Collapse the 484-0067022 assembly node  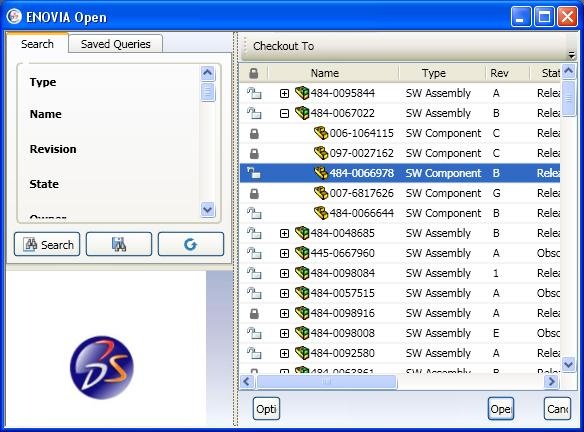284,114
